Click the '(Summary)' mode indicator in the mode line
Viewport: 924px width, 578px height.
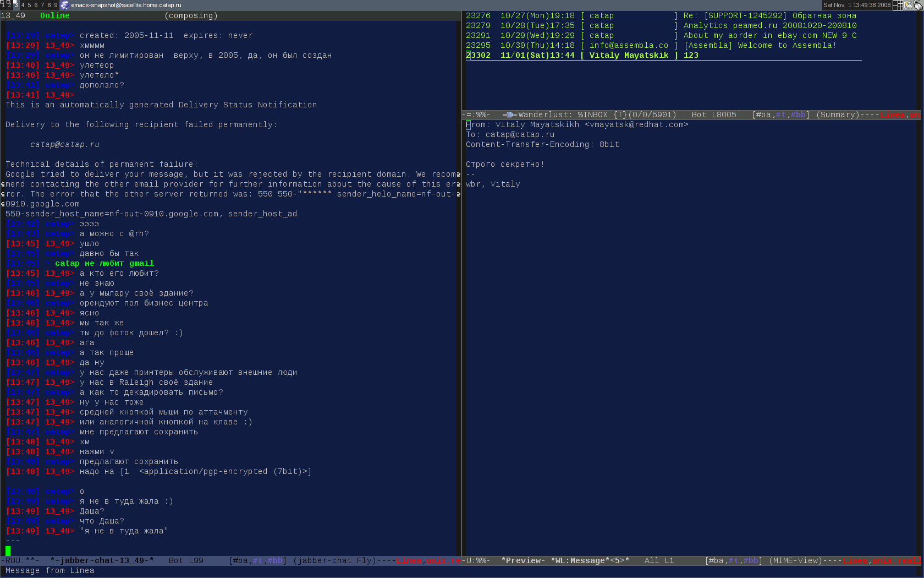pyautogui.click(x=838, y=114)
